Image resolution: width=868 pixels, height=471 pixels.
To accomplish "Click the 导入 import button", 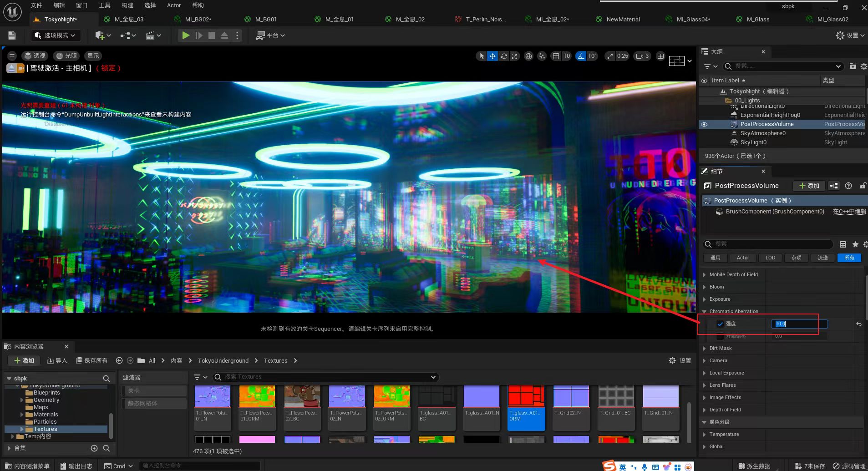I will coord(57,360).
